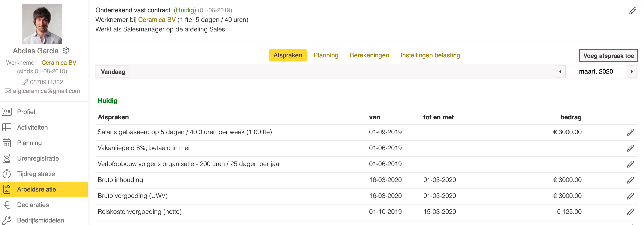This screenshot has width=644, height=225.
Task: Click the 15-03-2020 end date
Action: click(x=440, y=212)
